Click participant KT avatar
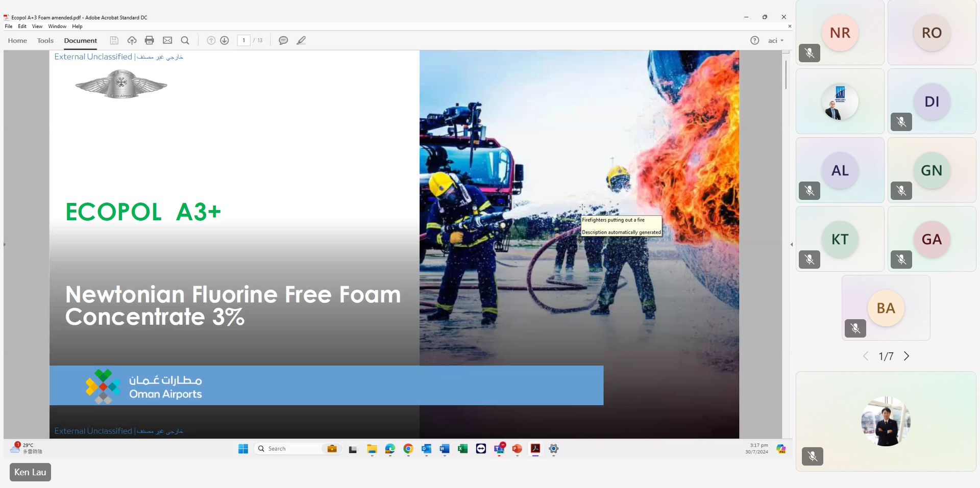The image size is (980, 488). pos(840,239)
